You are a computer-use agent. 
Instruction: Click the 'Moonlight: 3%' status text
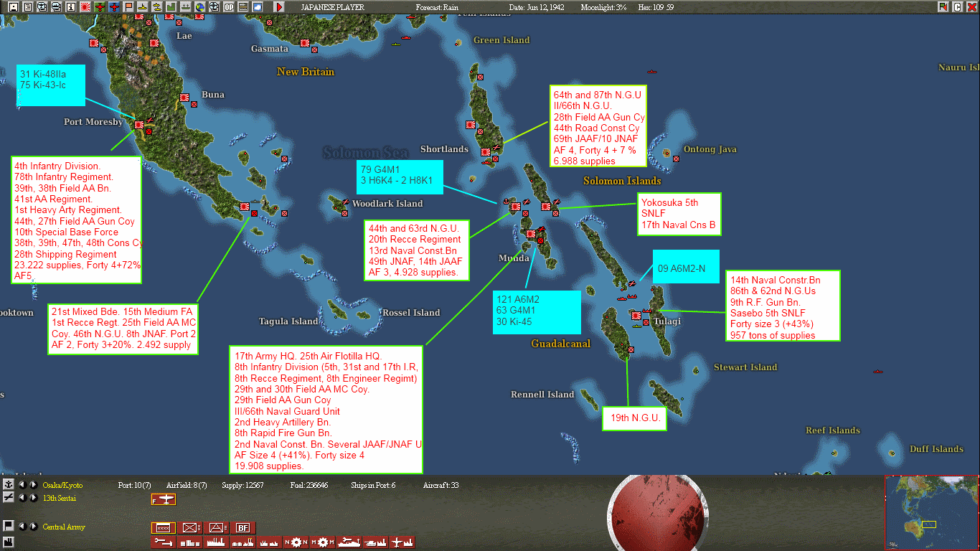pos(603,7)
